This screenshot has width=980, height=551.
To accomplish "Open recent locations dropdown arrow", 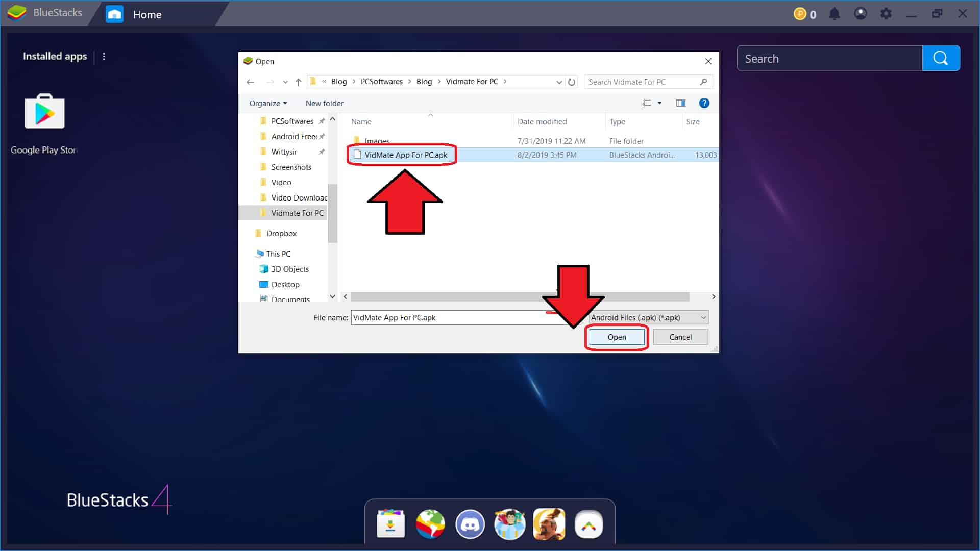I will [x=285, y=82].
